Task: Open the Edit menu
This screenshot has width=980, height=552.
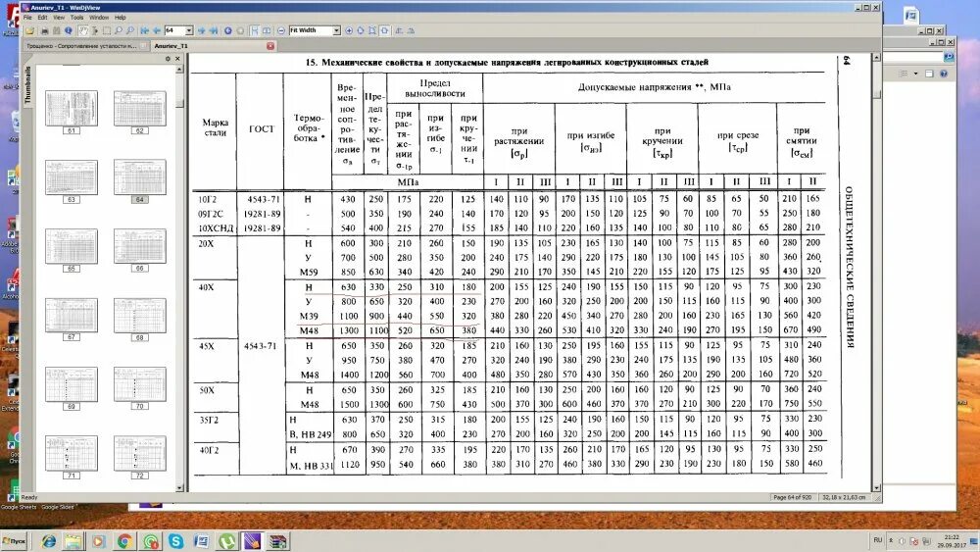Action: coord(42,18)
